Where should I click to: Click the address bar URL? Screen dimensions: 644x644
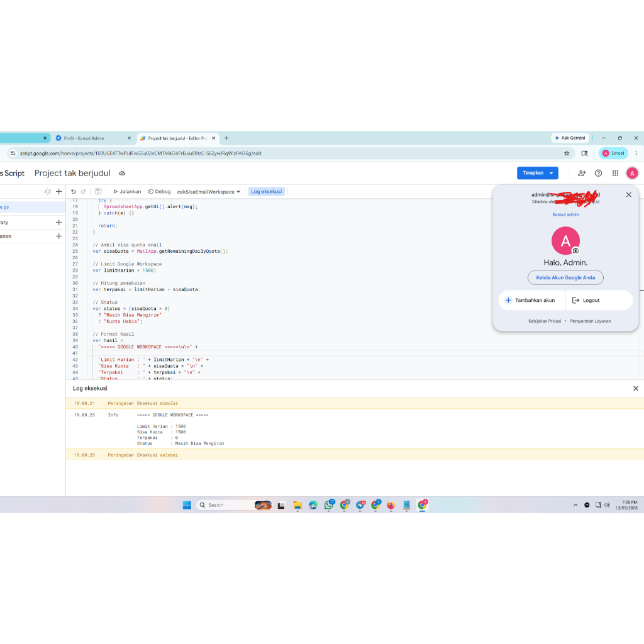[141, 153]
